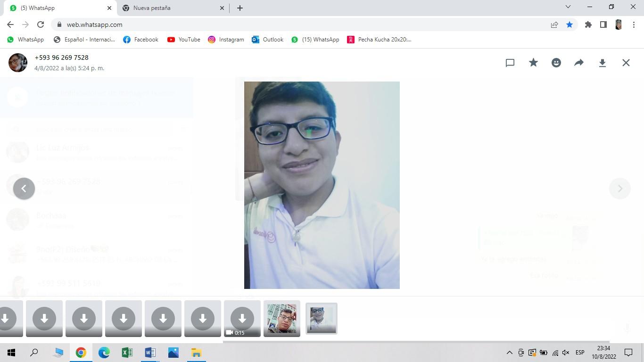Toggle the bookmark star for this page
This screenshot has height=362, width=644.
(x=570, y=25)
